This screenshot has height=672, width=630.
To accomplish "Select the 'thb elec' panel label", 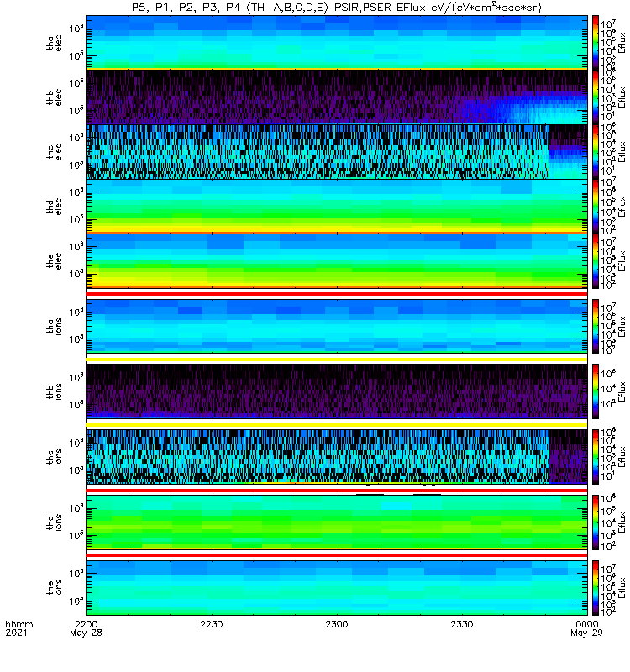I will click(55, 97).
